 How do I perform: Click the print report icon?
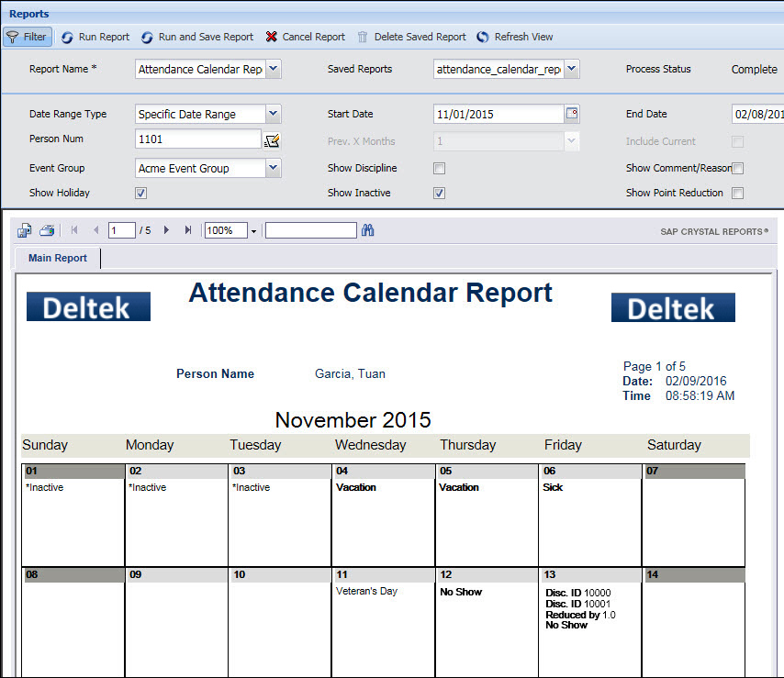(x=47, y=230)
